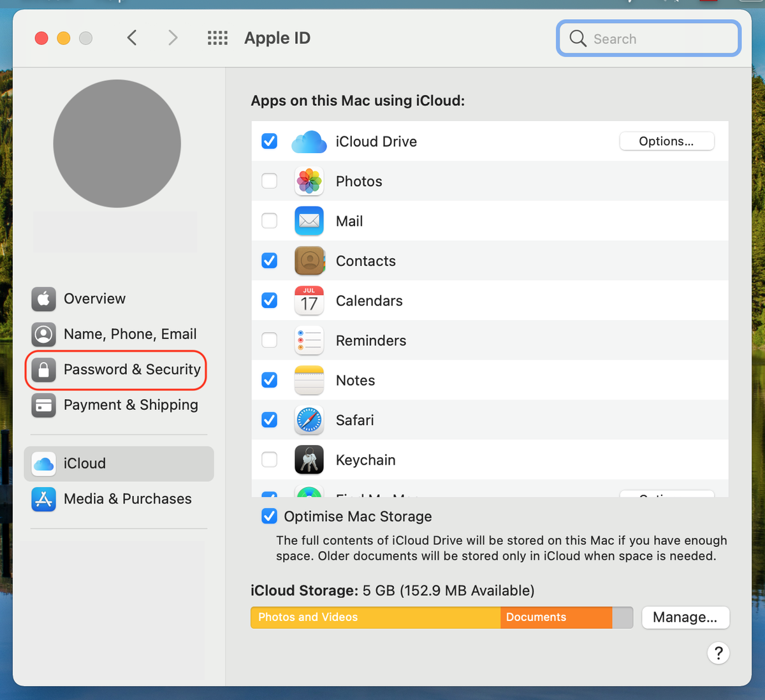Click the Manage storage button
This screenshot has height=700, width=765.
click(685, 617)
